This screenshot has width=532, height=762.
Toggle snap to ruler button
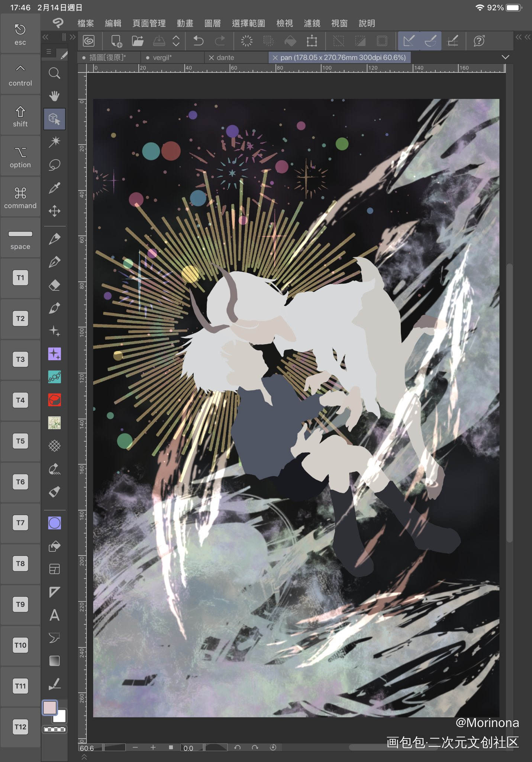(x=409, y=41)
